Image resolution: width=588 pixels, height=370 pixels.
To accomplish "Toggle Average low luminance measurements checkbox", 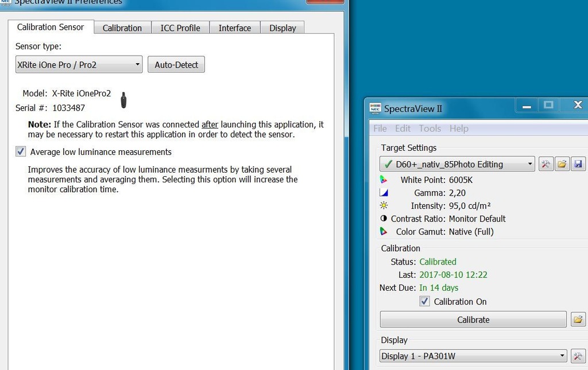I will (x=21, y=151).
